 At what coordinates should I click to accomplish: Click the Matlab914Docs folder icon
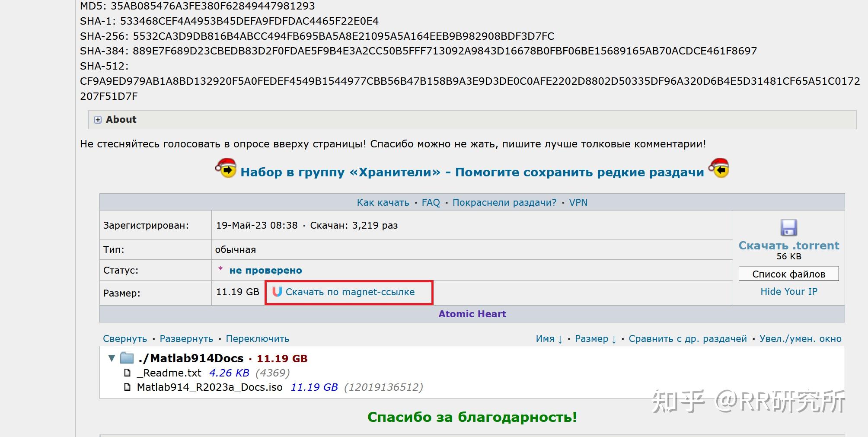click(x=127, y=358)
